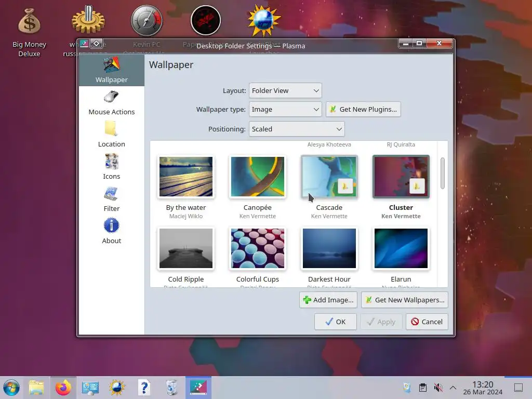Click the Desktop Folder Settings taskbar entry

198,388
